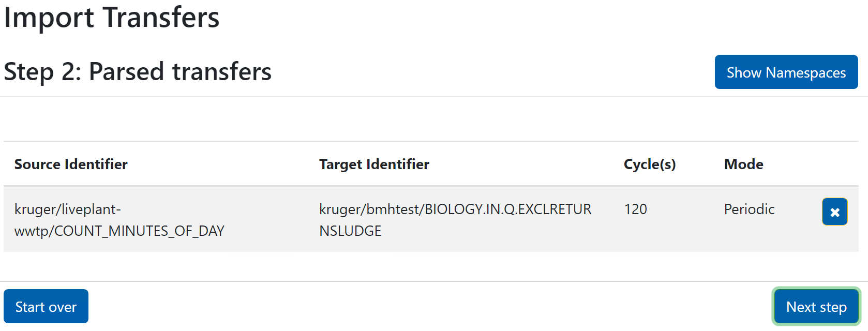Remove the COUNT_MINUTES_OF_DAY transfer row
868x331 pixels.
[834, 212]
